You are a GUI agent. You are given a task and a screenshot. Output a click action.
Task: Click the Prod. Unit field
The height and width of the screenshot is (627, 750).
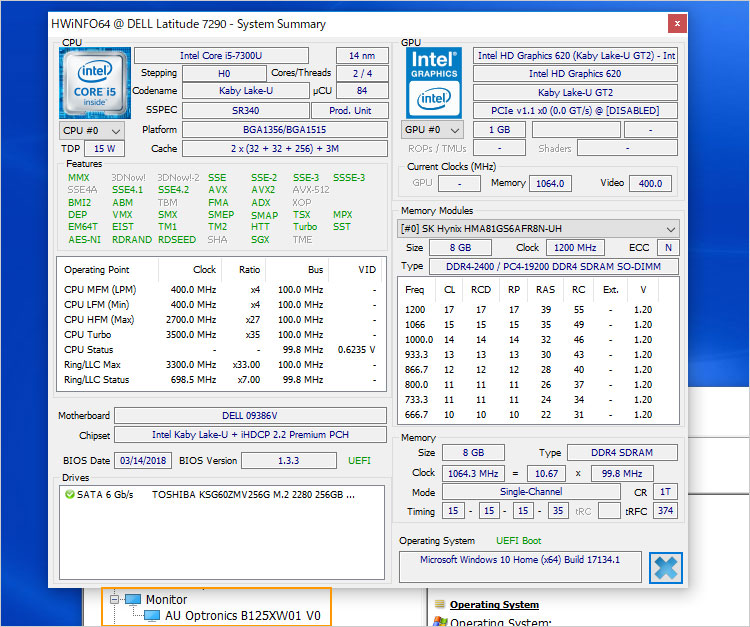[x=350, y=110]
